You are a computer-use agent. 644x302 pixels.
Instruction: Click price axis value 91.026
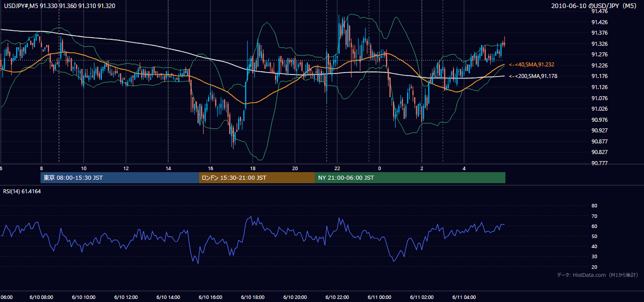599,109
